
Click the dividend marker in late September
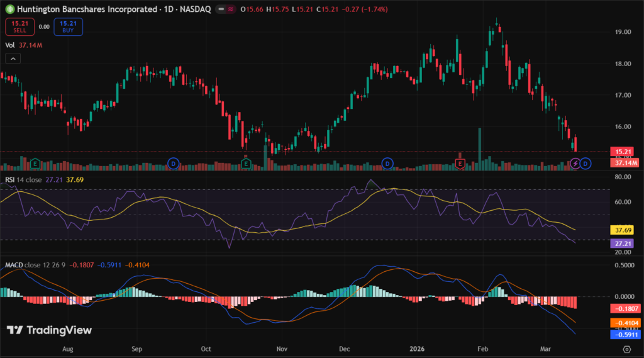click(174, 164)
